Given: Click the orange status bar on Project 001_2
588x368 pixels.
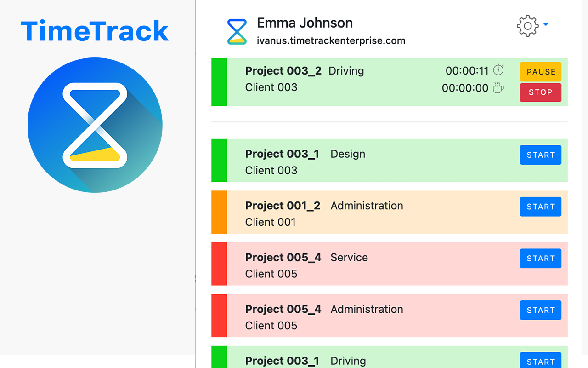Looking at the screenshot, I should [219, 212].
